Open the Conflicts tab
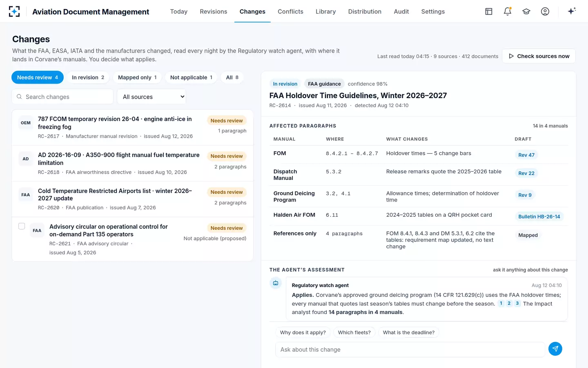The height and width of the screenshot is (368, 588). (290, 11)
